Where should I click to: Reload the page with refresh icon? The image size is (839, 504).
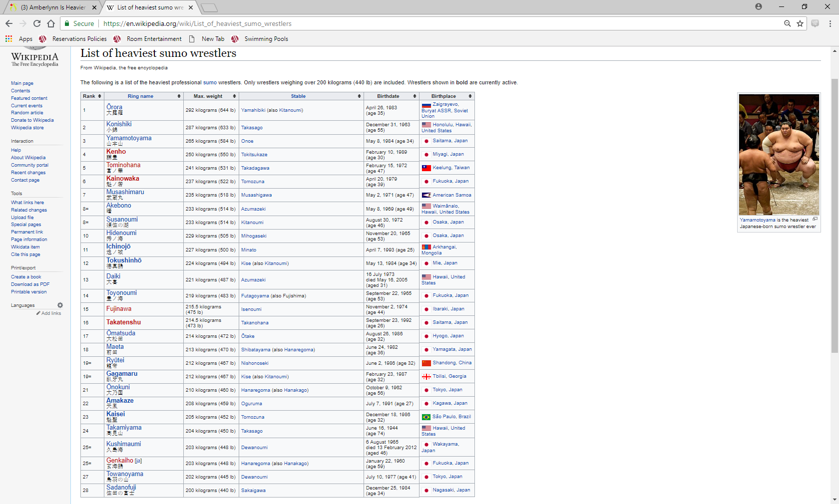pyautogui.click(x=37, y=23)
